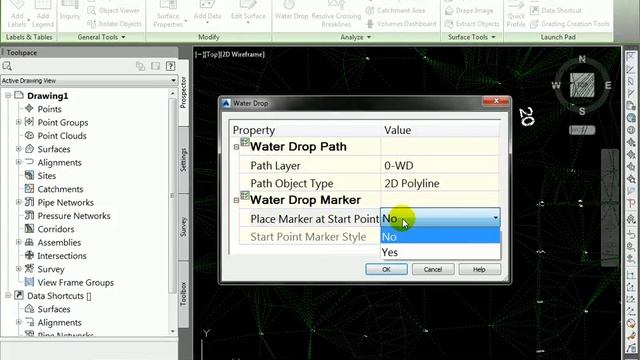The width and height of the screenshot is (640, 360).
Task: Open Survey tab in Toolspace
Action: 183,227
